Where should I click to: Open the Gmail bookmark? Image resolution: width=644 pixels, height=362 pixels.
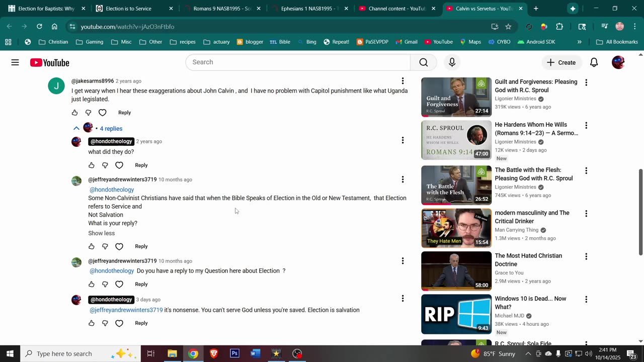(406, 42)
